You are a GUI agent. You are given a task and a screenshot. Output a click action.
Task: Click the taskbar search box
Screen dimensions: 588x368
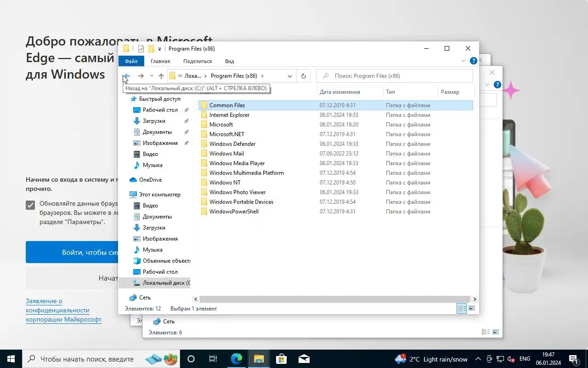[101, 359]
